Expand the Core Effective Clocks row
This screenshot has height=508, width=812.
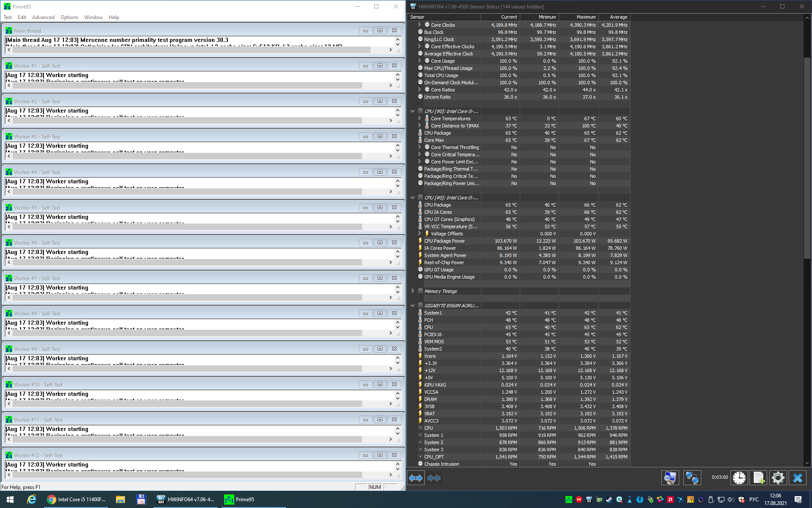(x=420, y=46)
